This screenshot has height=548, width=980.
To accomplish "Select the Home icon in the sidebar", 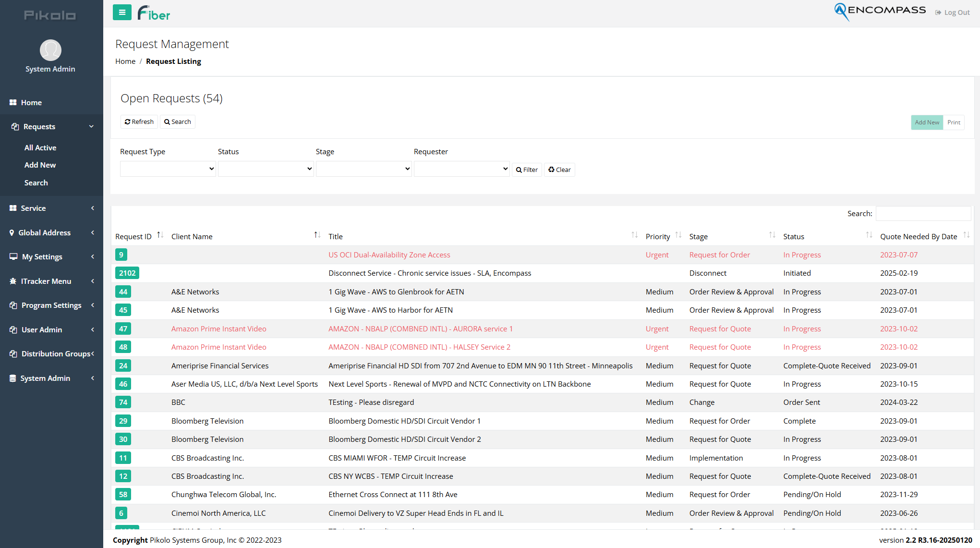I will 12,102.
